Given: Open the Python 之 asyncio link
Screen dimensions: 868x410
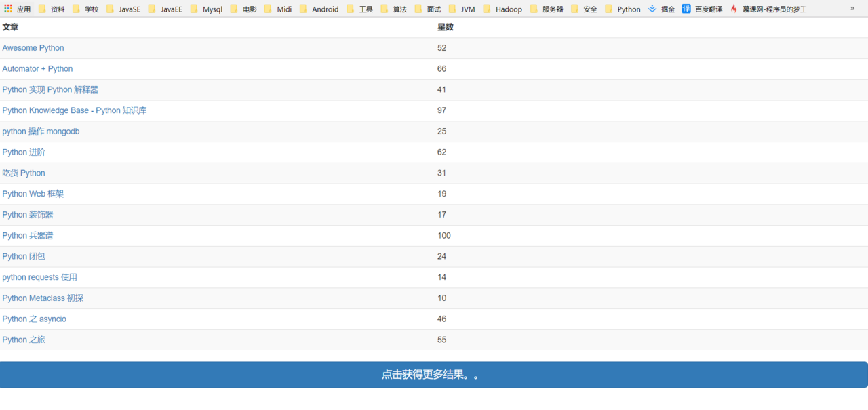Looking at the screenshot, I should click(35, 319).
